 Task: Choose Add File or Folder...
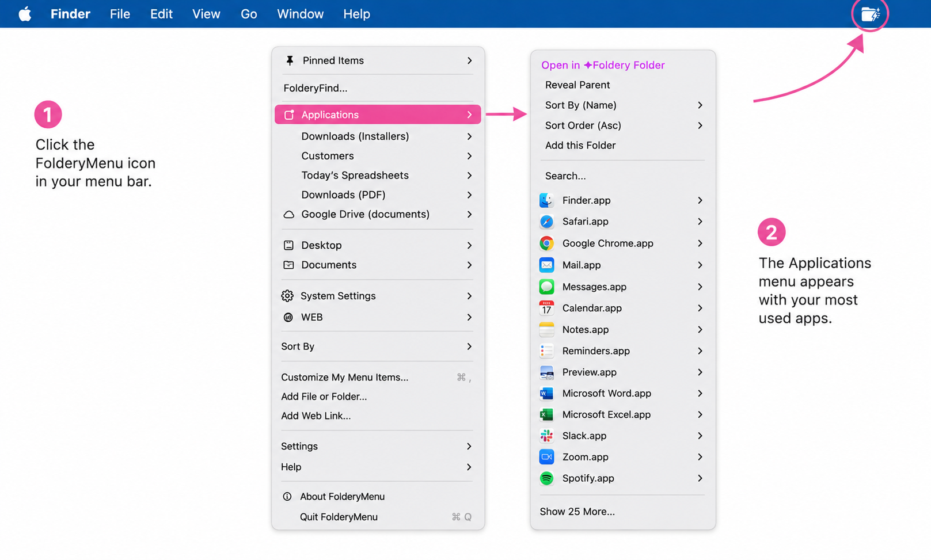(324, 397)
